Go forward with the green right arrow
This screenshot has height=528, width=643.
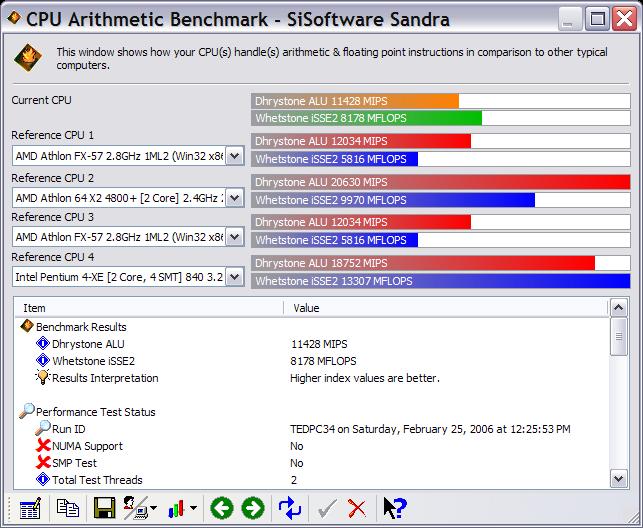pos(253,508)
